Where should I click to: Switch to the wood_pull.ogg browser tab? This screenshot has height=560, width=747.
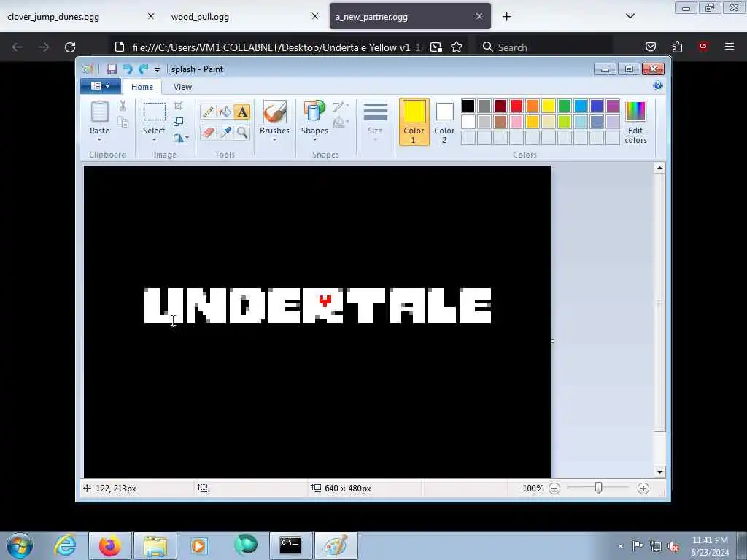[200, 17]
